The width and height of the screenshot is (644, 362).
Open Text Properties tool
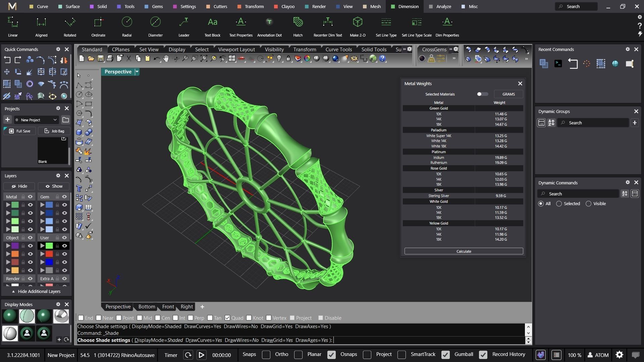(241, 26)
